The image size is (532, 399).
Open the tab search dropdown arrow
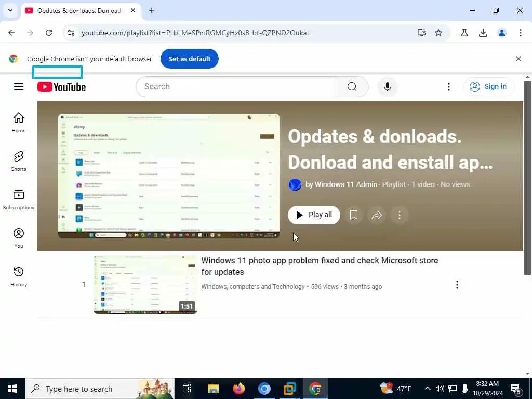pos(10,10)
